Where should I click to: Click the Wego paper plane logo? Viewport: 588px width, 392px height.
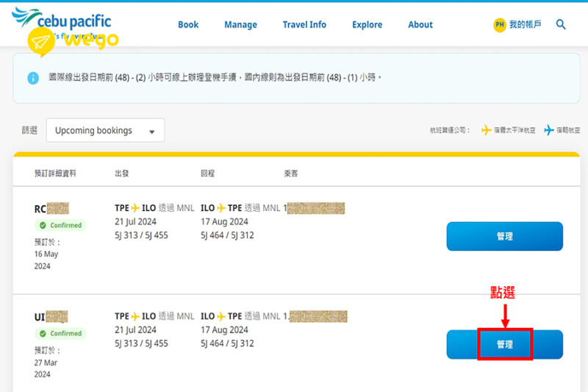coord(41,43)
